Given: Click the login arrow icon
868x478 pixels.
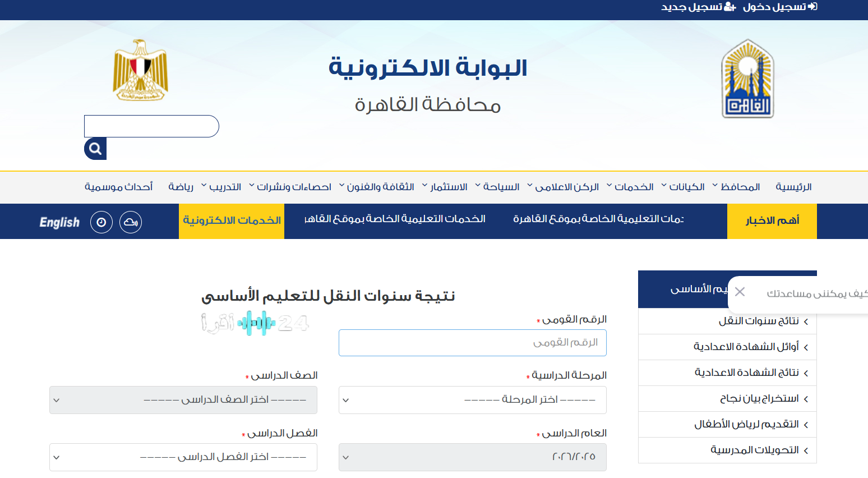Looking at the screenshot, I should tap(811, 7).
